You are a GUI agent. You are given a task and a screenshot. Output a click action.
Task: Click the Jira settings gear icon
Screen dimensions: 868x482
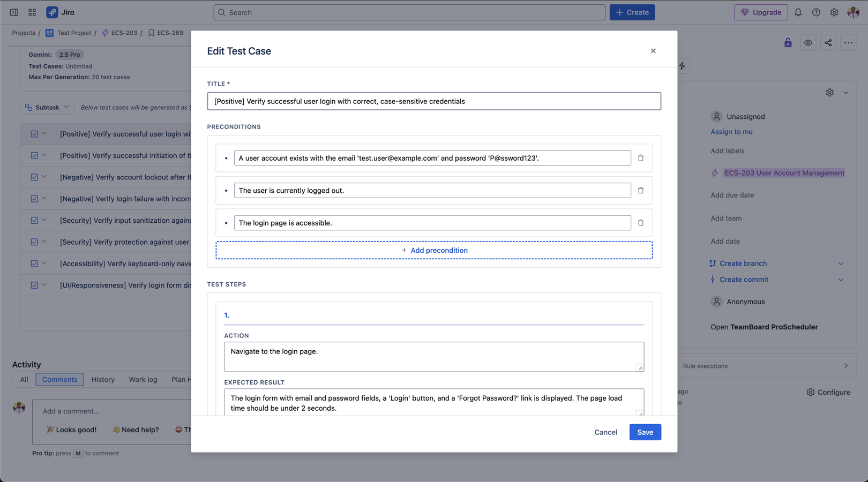[x=834, y=12]
